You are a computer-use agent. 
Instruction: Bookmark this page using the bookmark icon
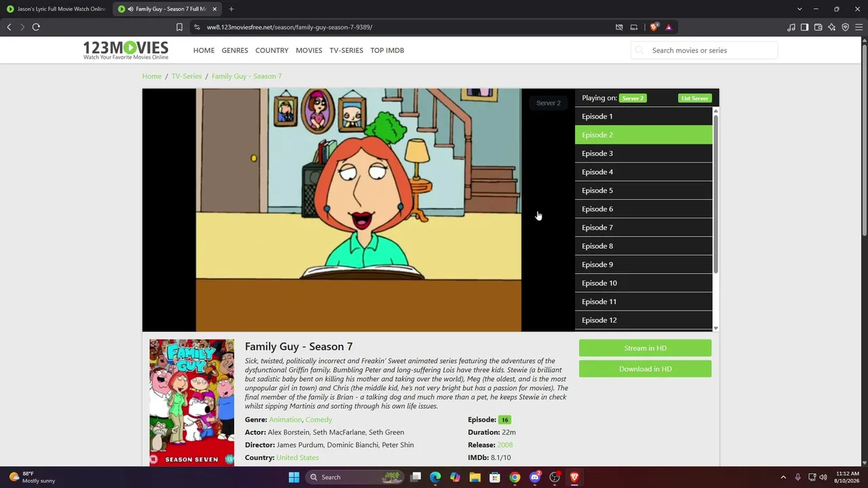click(179, 27)
